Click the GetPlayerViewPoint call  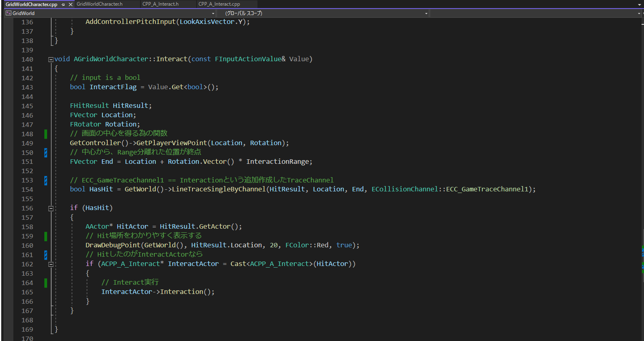(x=171, y=143)
